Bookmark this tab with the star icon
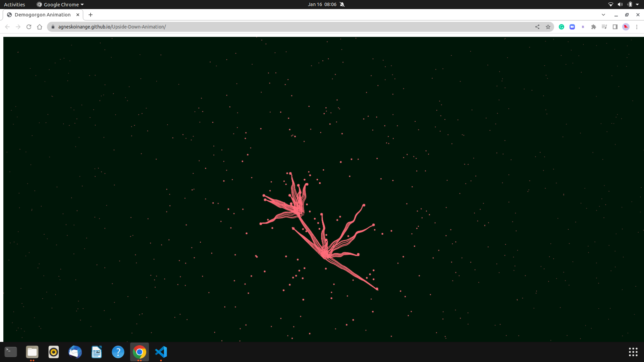This screenshot has width=644, height=362. click(x=548, y=27)
